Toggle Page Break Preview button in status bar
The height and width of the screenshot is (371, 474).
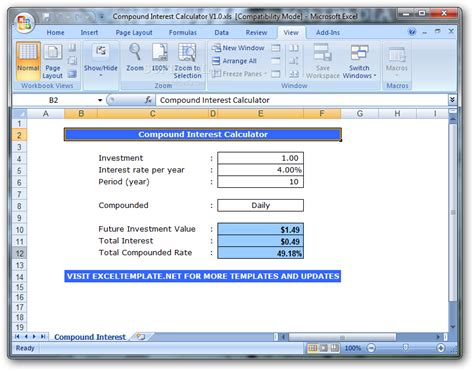pyautogui.click(x=335, y=348)
